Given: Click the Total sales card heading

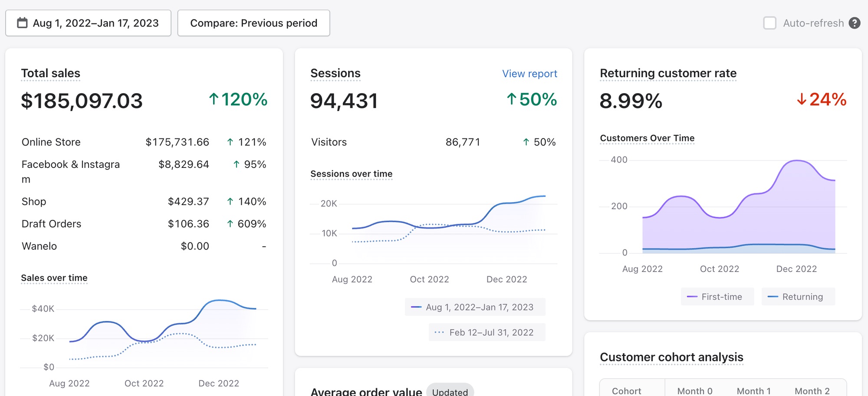Looking at the screenshot, I should pos(51,73).
